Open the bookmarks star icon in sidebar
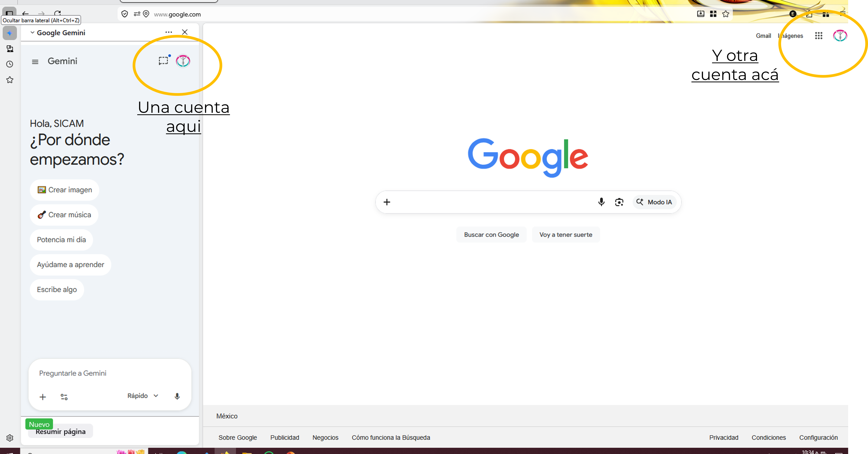This screenshot has width=868, height=454. [10, 80]
